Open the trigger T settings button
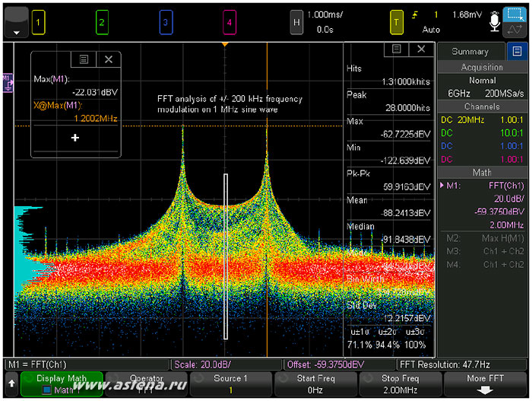This screenshot has height=401, width=532. [396, 22]
